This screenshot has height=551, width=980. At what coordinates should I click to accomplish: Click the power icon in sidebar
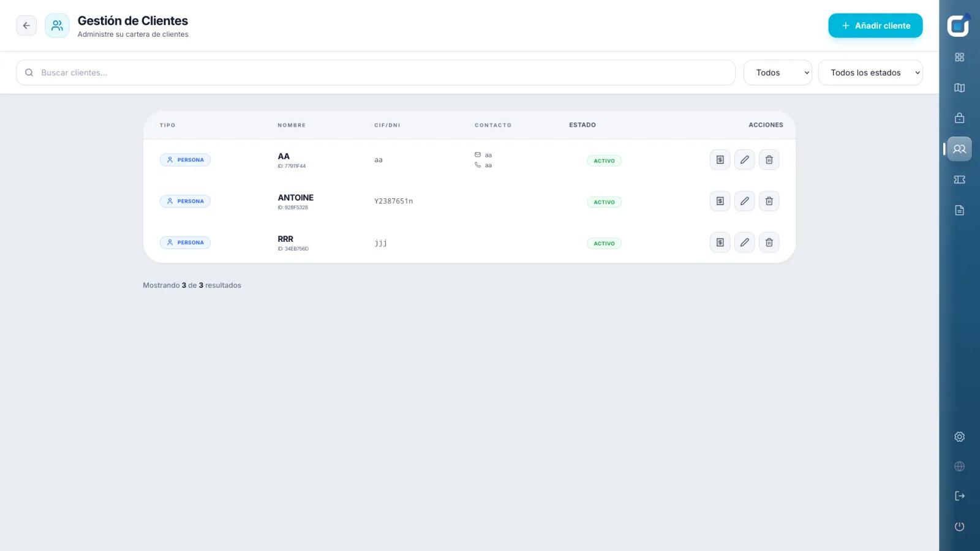coord(960,527)
